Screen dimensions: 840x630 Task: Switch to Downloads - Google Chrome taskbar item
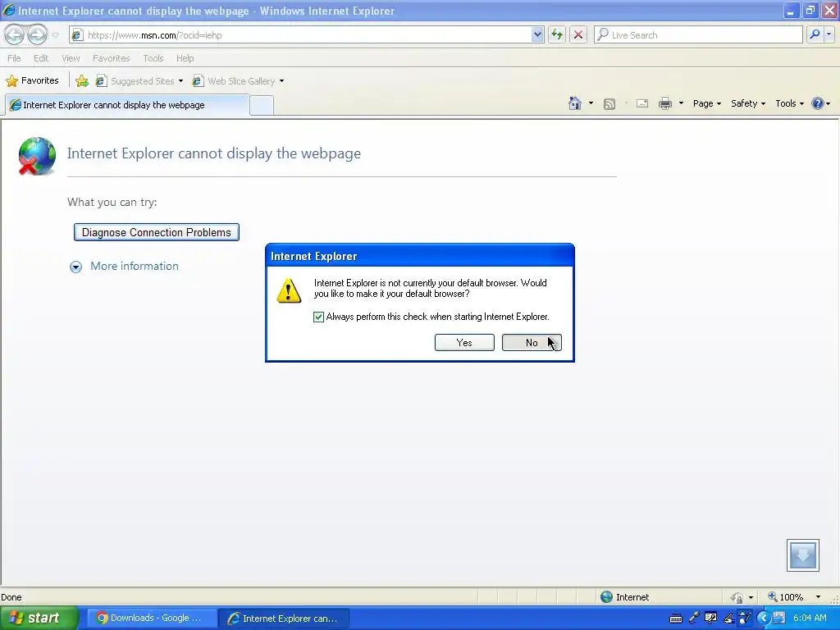(x=150, y=619)
